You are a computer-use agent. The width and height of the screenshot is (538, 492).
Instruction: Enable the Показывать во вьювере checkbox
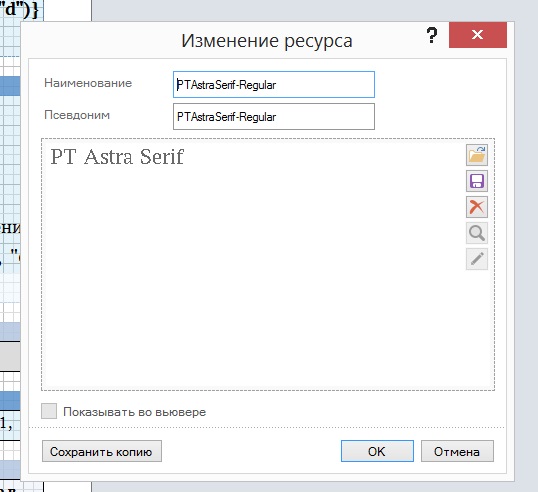[x=49, y=411]
